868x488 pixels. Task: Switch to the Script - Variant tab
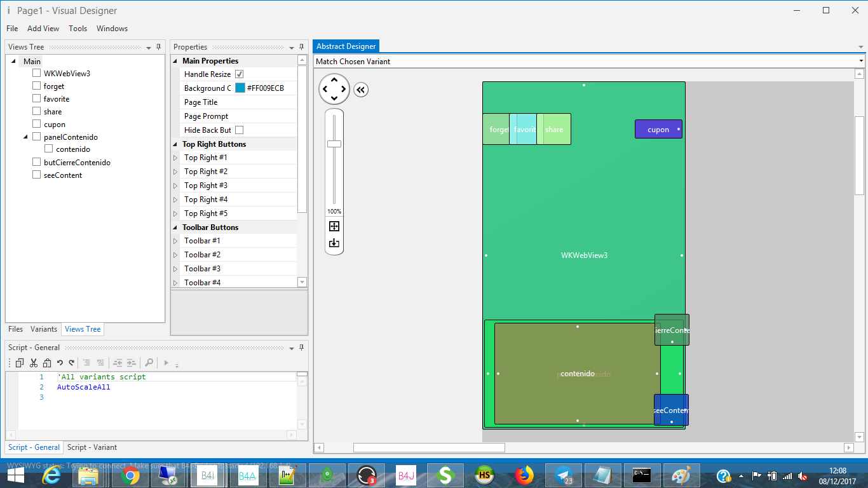pyautogui.click(x=92, y=447)
